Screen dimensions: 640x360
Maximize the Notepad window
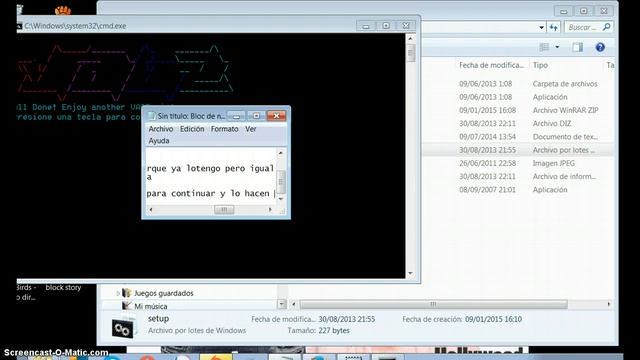256,116
